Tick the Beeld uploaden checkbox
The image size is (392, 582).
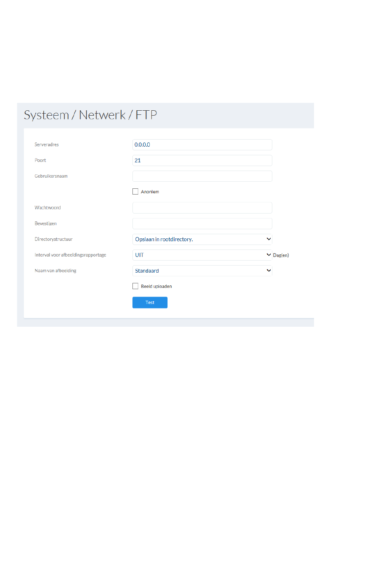coord(135,286)
